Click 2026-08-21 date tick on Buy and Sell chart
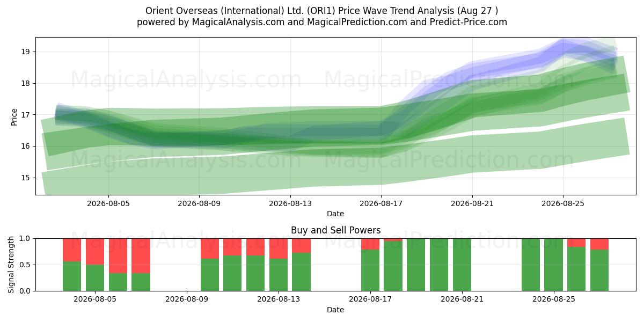This screenshot has width=644, height=322. (462, 299)
